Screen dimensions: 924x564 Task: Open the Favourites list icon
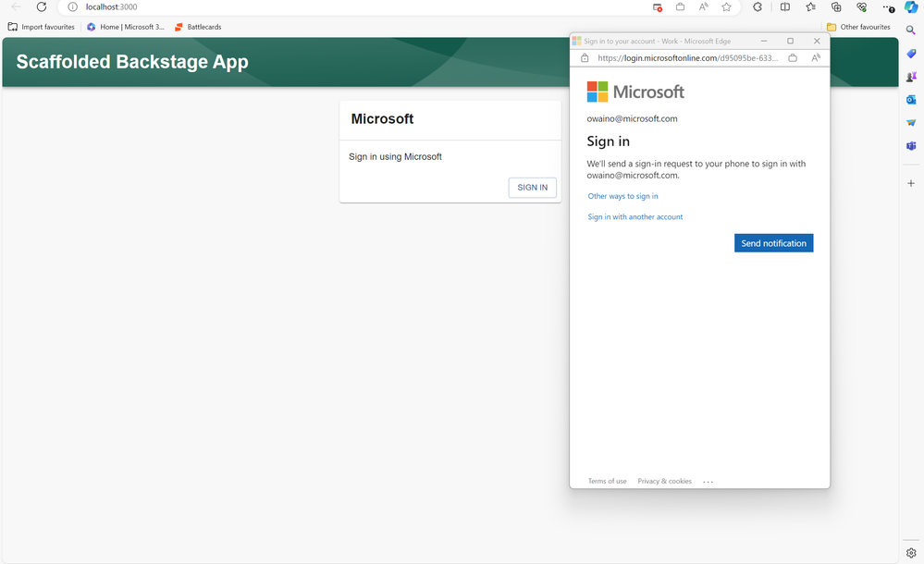point(811,7)
